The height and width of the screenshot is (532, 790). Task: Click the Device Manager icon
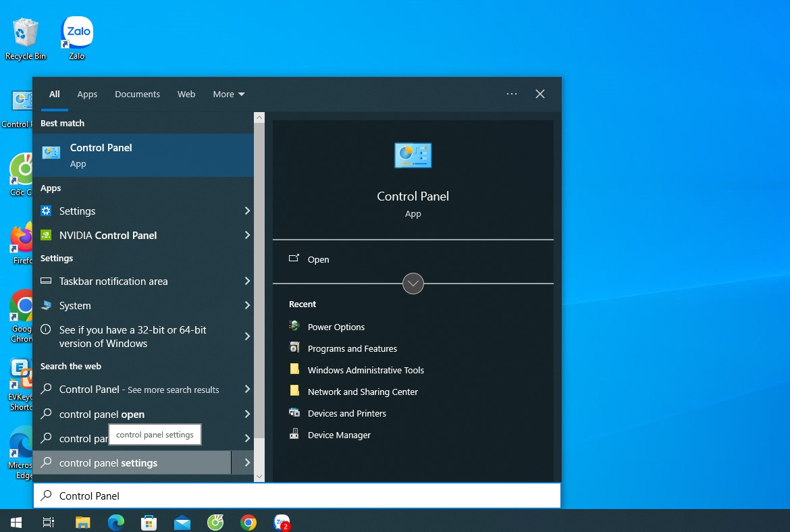click(x=294, y=433)
